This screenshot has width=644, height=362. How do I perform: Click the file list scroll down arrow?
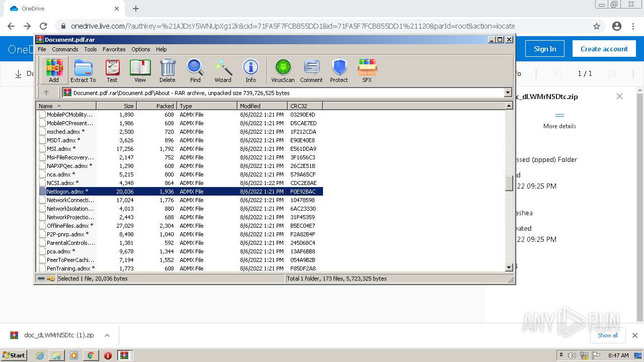tap(509, 267)
